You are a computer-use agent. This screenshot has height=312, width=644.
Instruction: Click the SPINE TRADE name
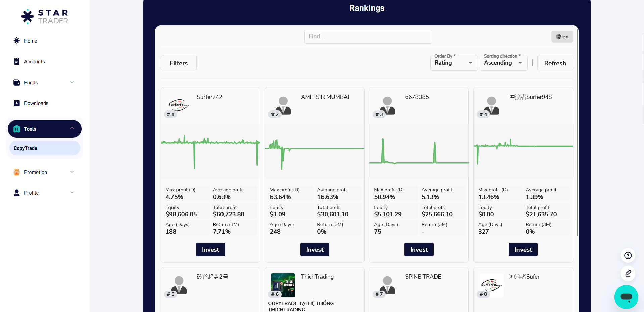(423, 277)
